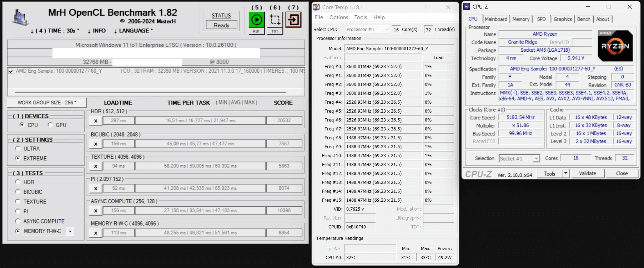The height and width of the screenshot is (268, 644).
Task: Click the exit door icon in MrH benchmark
Action: 293,20
